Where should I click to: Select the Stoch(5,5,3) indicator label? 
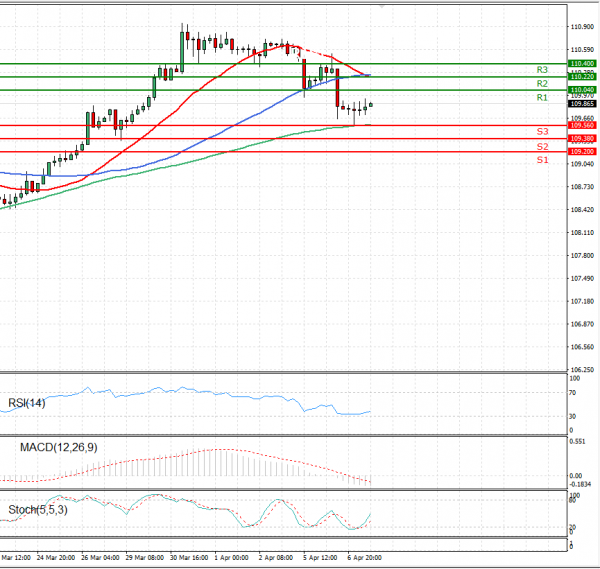(39, 510)
